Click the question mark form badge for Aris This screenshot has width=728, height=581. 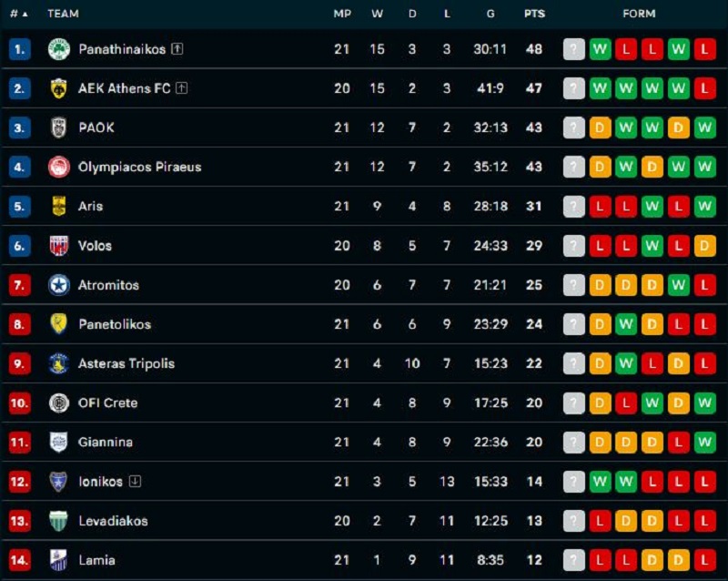coord(573,207)
